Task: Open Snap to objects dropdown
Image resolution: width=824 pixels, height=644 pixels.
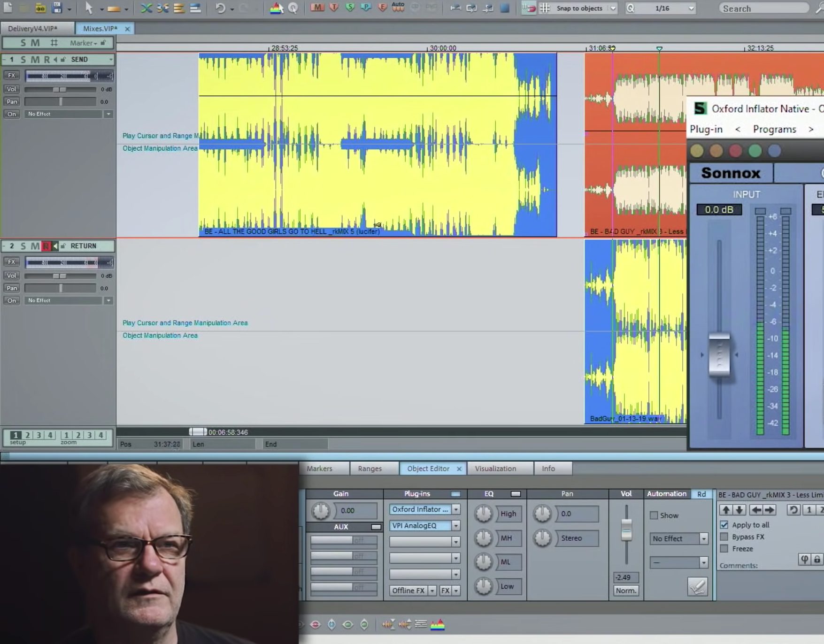Action: click(613, 8)
